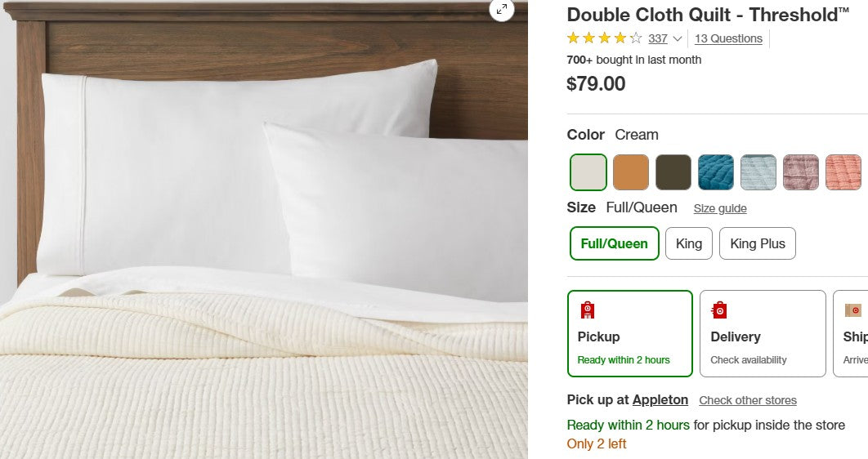Image resolution: width=868 pixels, height=459 pixels.
Task: Pick the coral orange quilt swatch
Action: coord(843,172)
